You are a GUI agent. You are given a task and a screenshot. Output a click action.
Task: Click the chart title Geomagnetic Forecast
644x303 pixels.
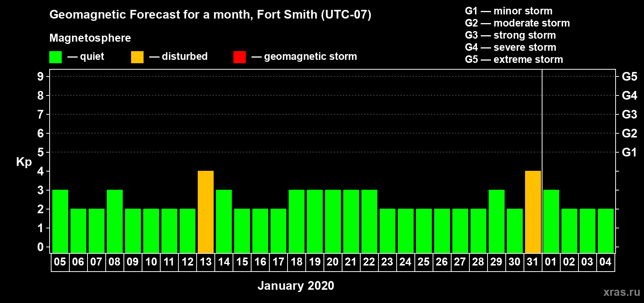pyautogui.click(x=210, y=14)
